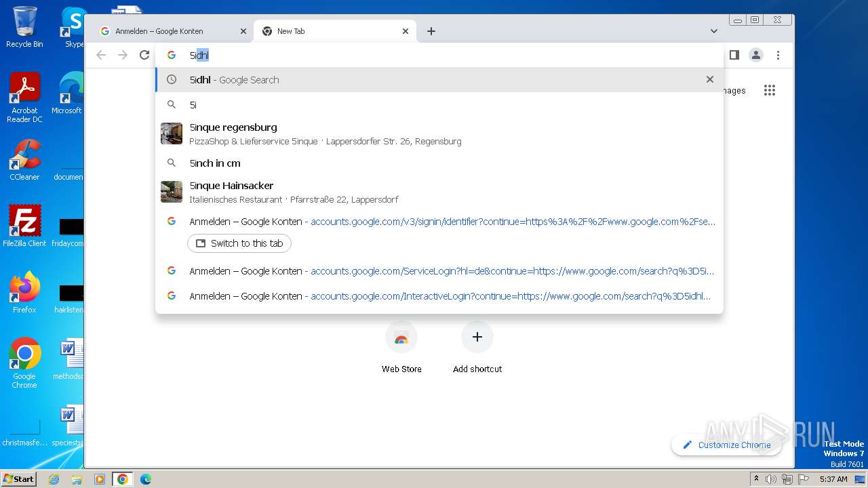The width and height of the screenshot is (868, 488).
Task: Select Chrome taskbar button
Action: [123, 479]
